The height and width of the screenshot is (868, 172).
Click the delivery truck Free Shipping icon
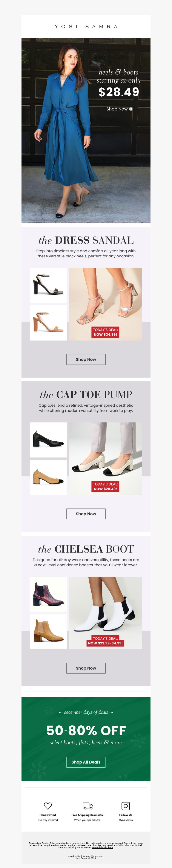click(88, 806)
